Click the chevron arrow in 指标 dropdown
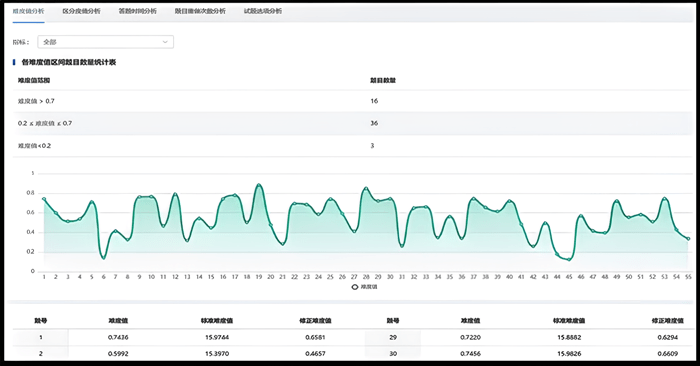Screen dimensions: 700x366 165,42
